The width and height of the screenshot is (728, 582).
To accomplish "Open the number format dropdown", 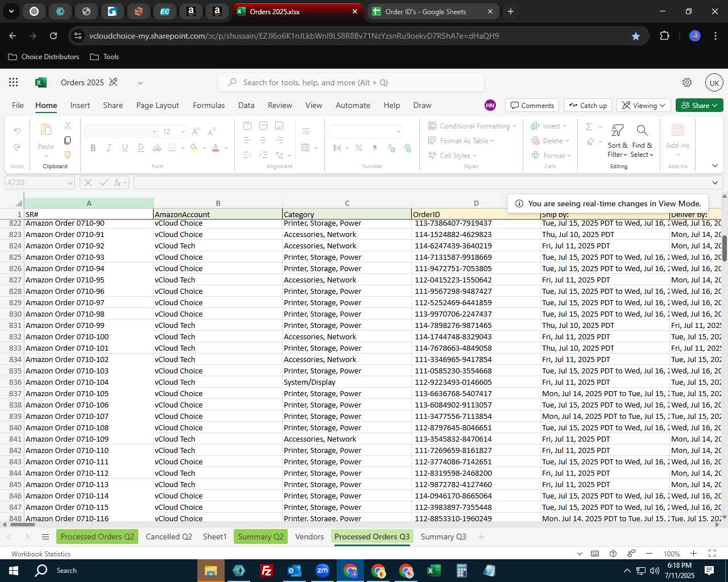I will pyautogui.click(x=398, y=132).
